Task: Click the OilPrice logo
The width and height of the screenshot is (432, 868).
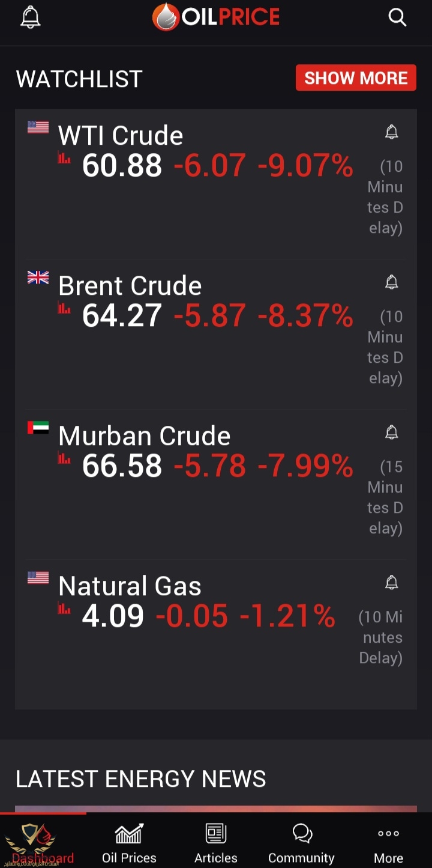Action: point(216,17)
